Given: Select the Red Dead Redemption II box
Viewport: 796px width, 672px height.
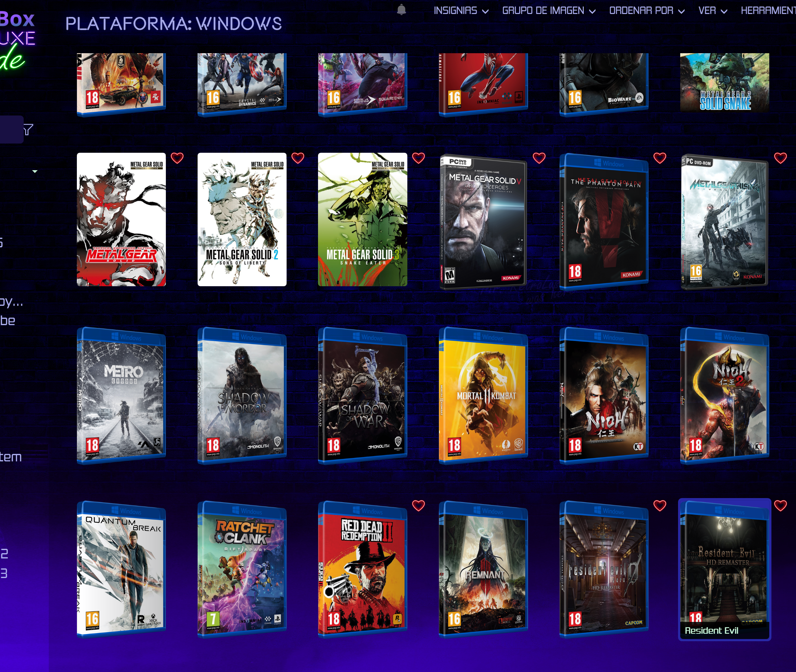Looking at the screenshot, I should [x=363, y=570].
